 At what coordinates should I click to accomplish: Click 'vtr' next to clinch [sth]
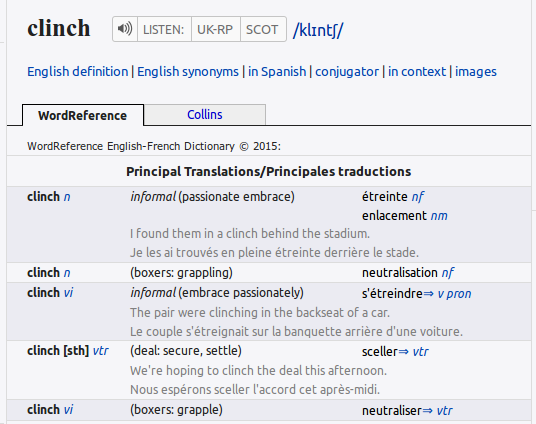pos(100,350)
